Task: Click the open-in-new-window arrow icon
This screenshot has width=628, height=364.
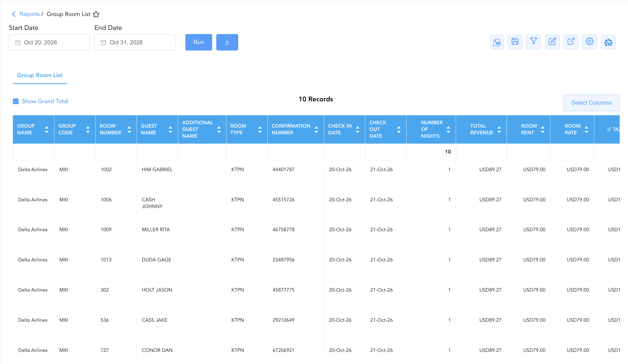Action: [571, 42]
